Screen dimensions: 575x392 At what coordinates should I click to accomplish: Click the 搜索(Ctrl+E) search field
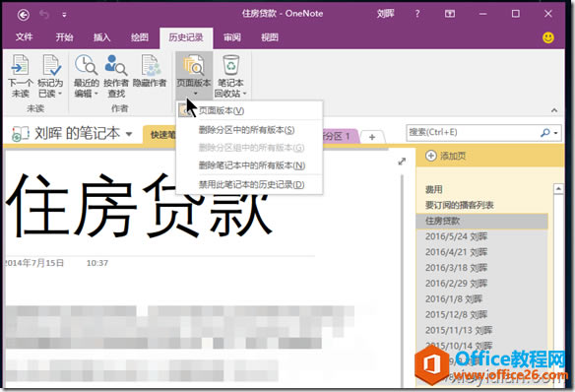tap(473, 132)
